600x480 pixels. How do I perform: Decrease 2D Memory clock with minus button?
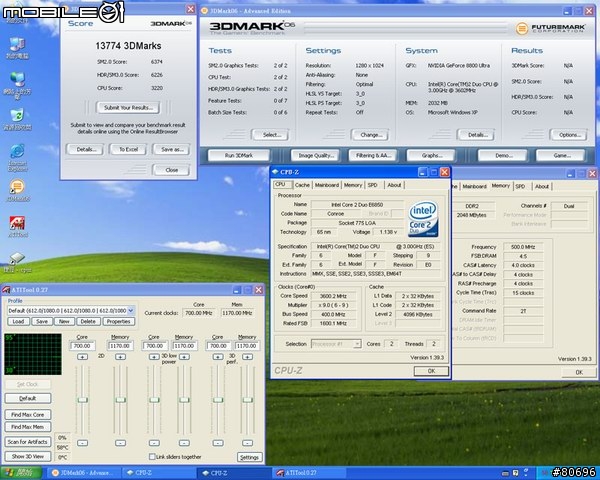[x=120, y=443]
